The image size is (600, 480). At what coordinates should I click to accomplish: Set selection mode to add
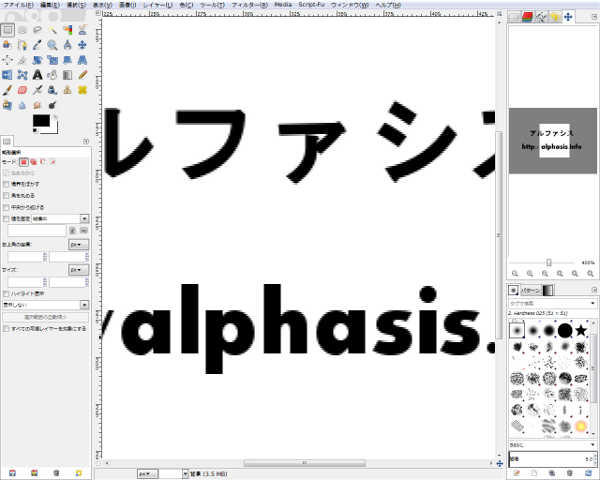point(34,162)
